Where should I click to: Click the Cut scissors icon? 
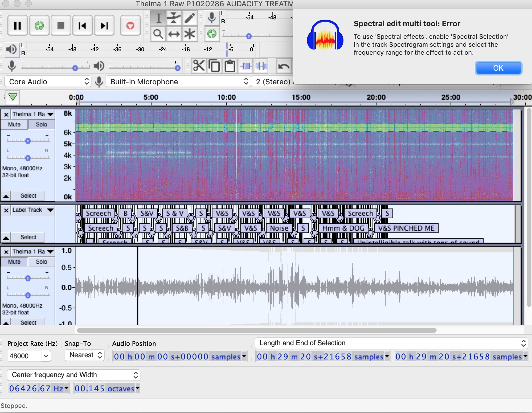199,66
